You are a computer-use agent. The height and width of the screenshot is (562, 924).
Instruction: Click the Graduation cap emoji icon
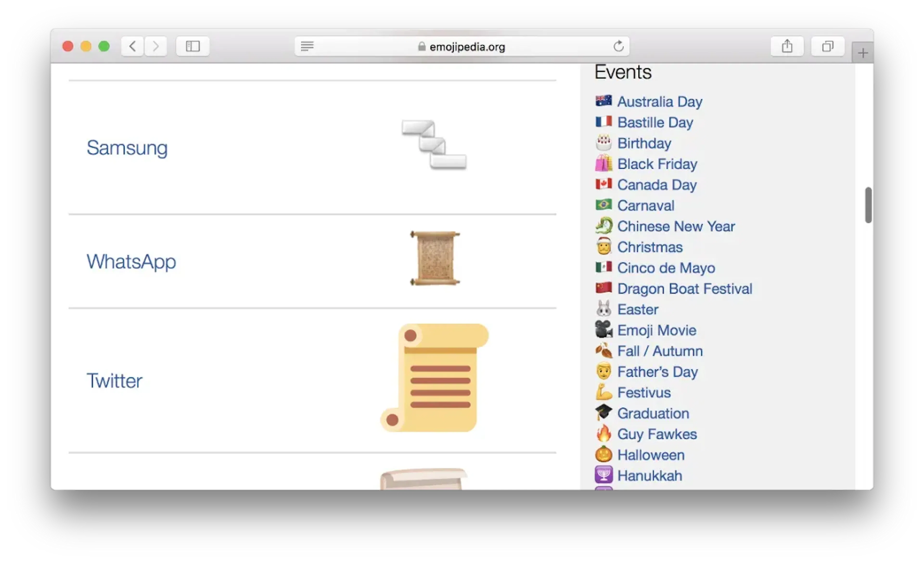[603, 412]
